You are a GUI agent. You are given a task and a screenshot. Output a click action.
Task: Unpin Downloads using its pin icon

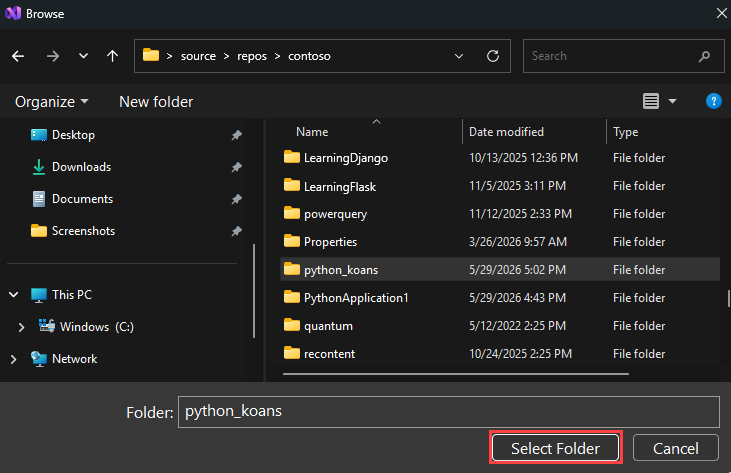click(x=236, y=167)
